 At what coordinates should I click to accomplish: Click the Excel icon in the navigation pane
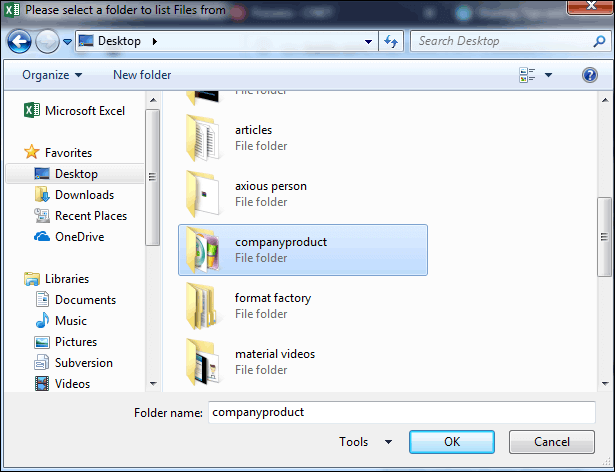point(32,110)
